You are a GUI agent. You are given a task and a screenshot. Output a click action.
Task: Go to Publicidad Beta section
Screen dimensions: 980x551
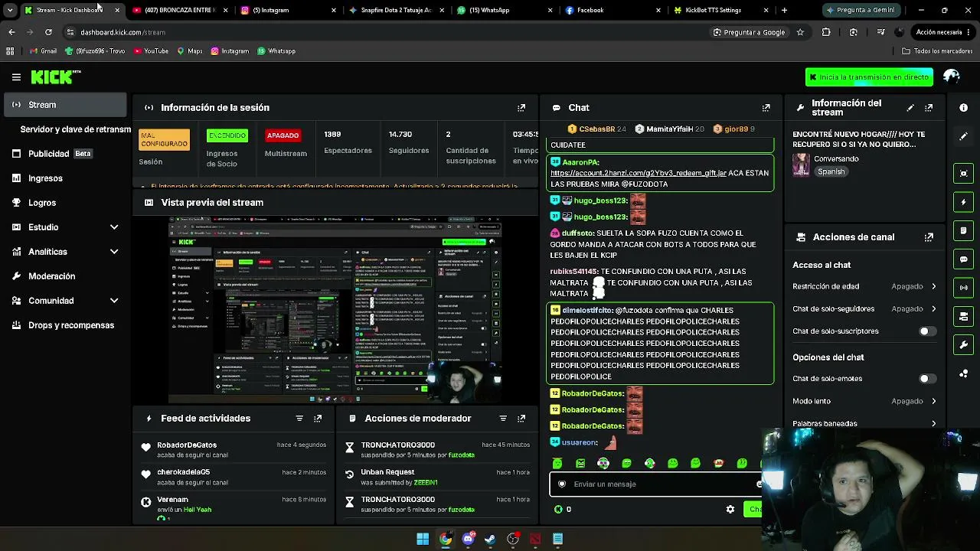[65, 154]
